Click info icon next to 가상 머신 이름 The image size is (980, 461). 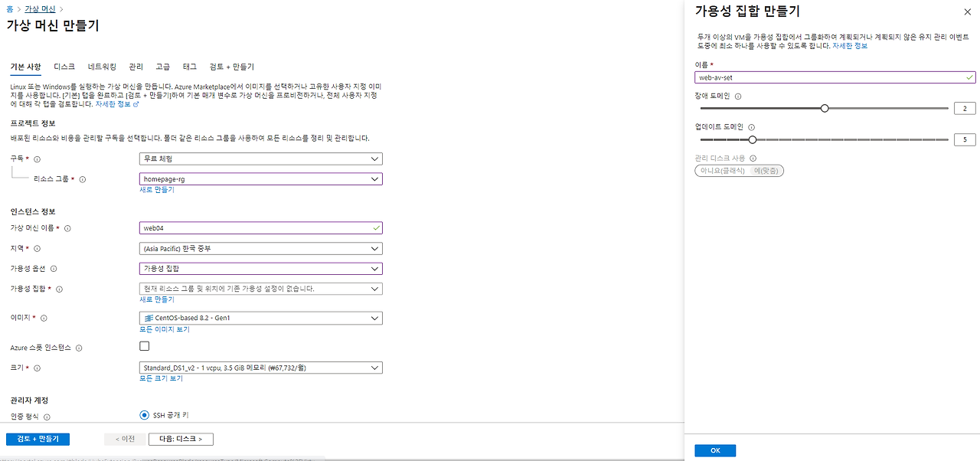pos(67,228)
